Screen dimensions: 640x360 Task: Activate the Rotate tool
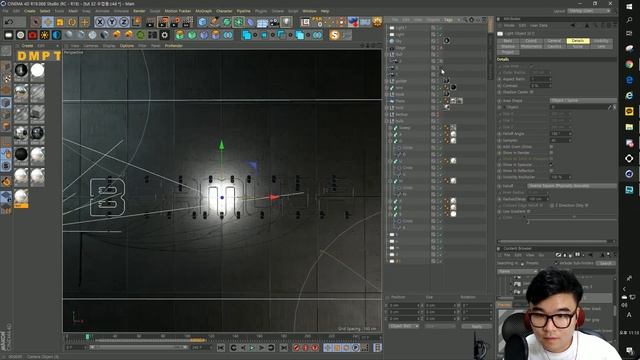[72, 22]
